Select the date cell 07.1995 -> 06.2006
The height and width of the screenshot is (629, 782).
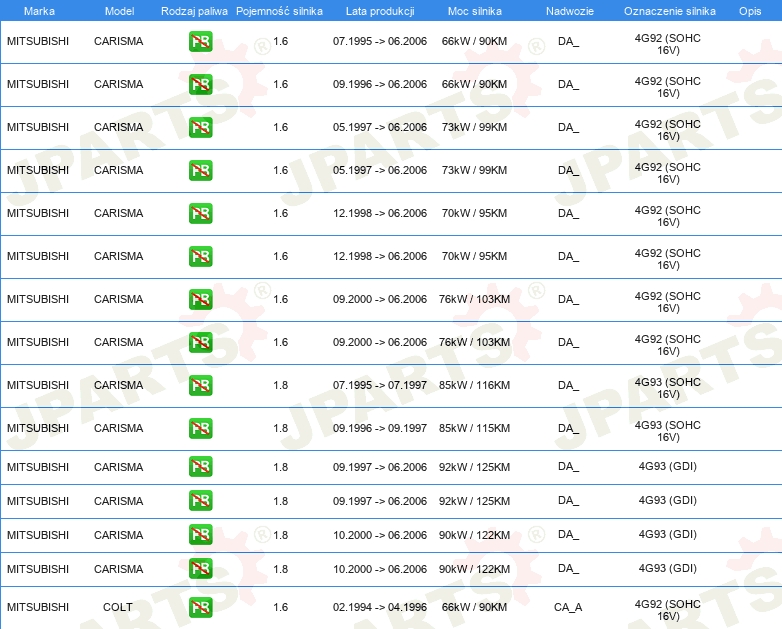380,41
